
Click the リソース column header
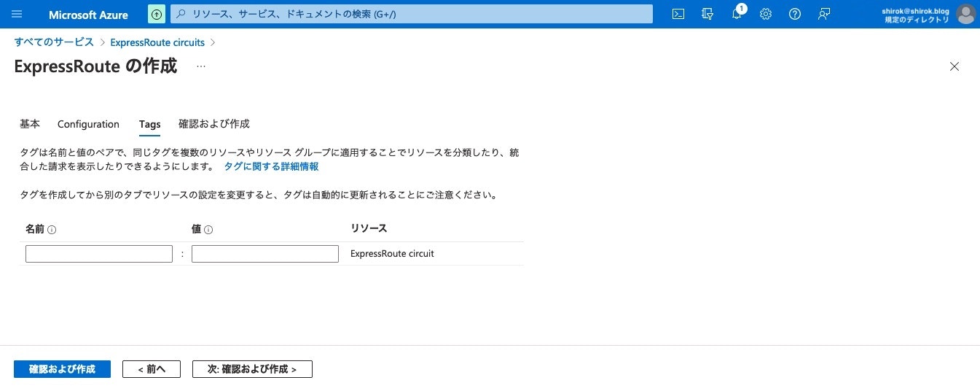(369, 228)
